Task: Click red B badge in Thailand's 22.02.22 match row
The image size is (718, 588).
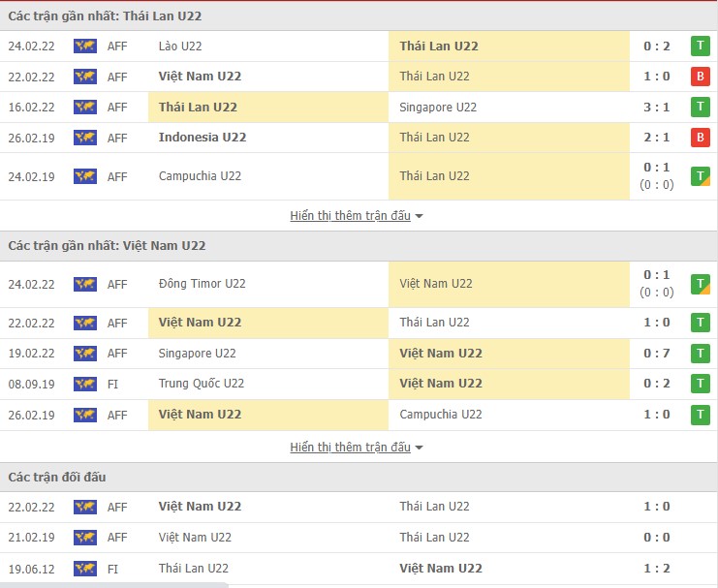Action: point(700,77)
